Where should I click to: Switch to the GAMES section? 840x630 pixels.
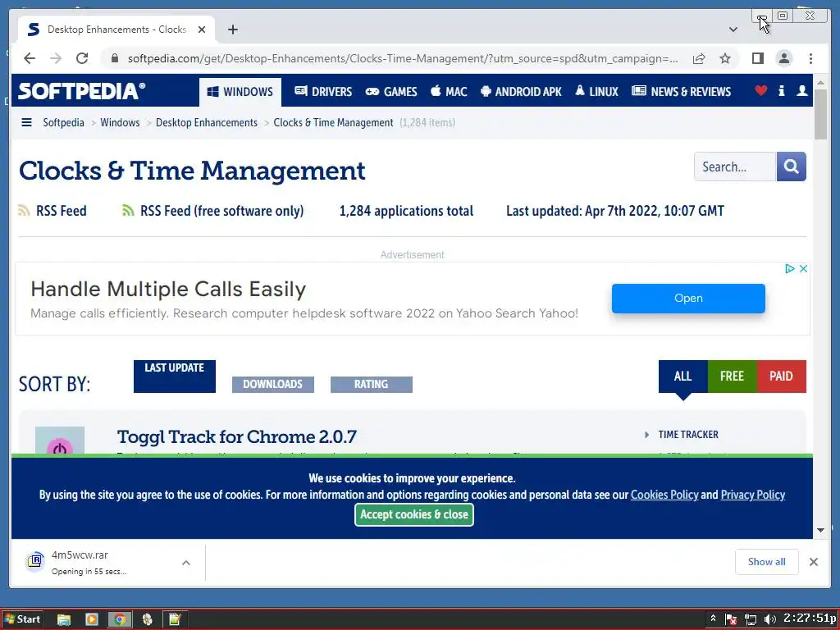pos(391,92)
